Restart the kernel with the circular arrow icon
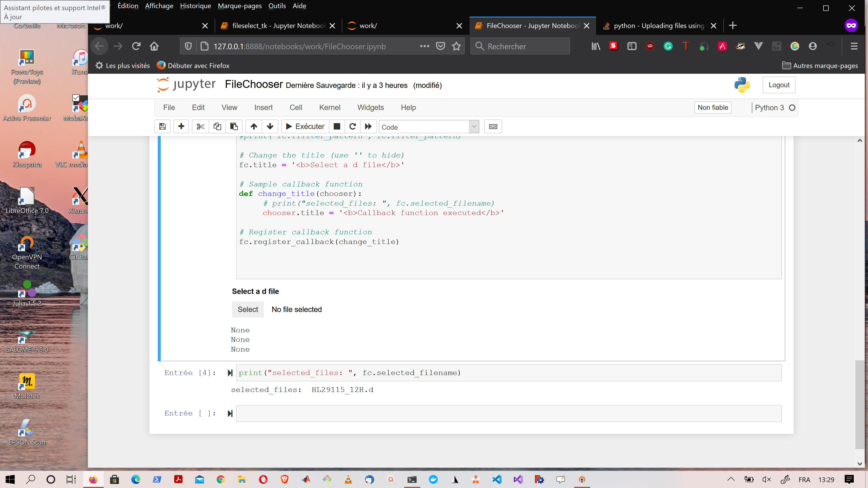The height and width of the screenshot is (488, 868). tap(352, 126)
